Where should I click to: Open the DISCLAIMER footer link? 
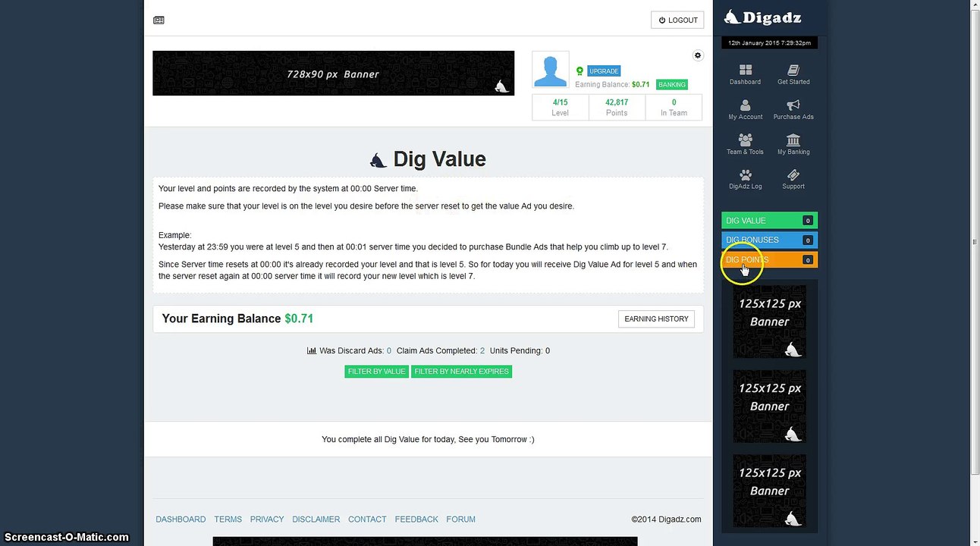[x=316, y=519]
